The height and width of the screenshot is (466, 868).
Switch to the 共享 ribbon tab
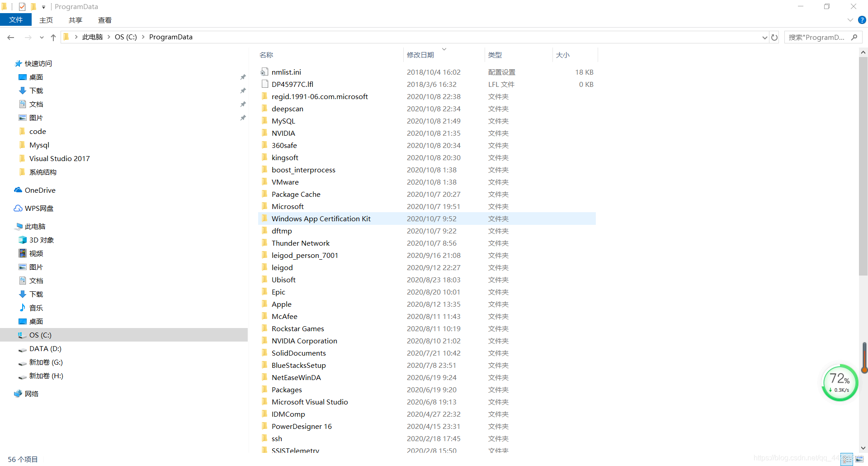tap(75, 20)
